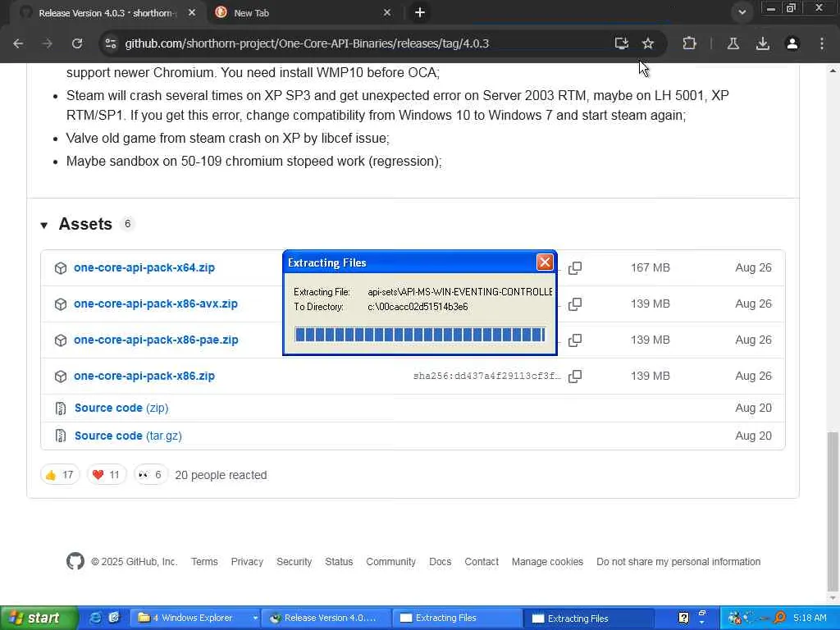
Task: Click Do not share my personal information
Action: (678, 561)
